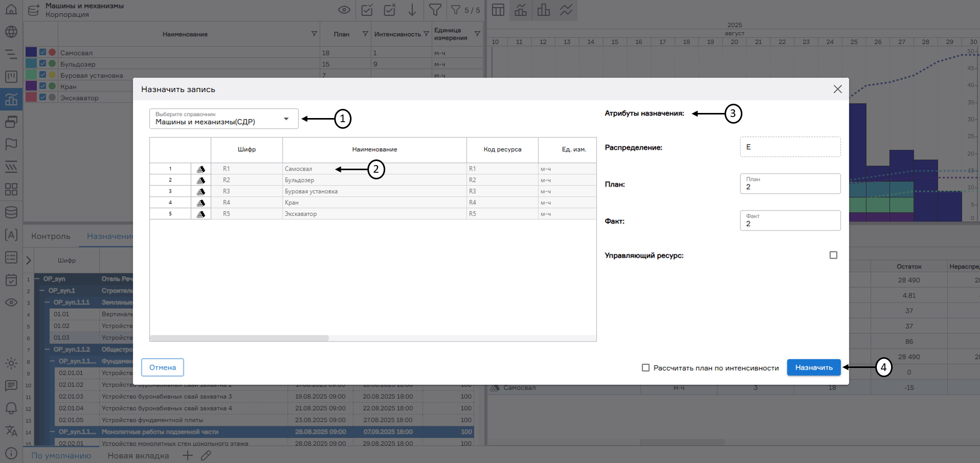Enable 'Управляющий ресурс' checkbox
The width and height of the screenshot is (980, 463).
833,255
